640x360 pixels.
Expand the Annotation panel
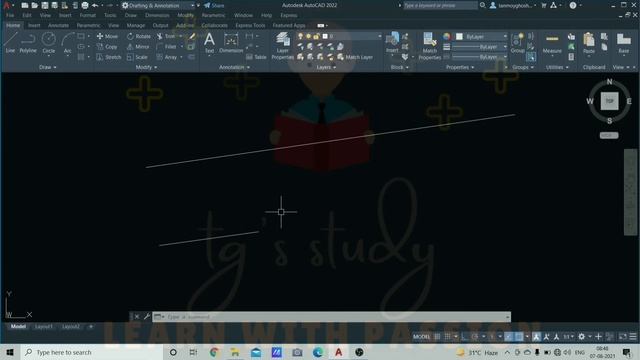234,67
